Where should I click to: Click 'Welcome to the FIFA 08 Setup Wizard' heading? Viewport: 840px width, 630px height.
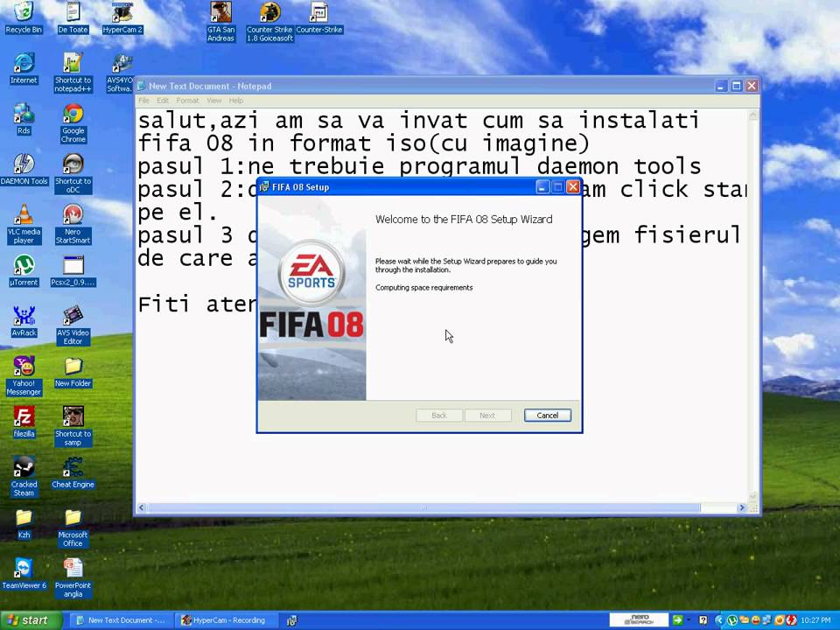pyautogui.click(x=464, y=219)
